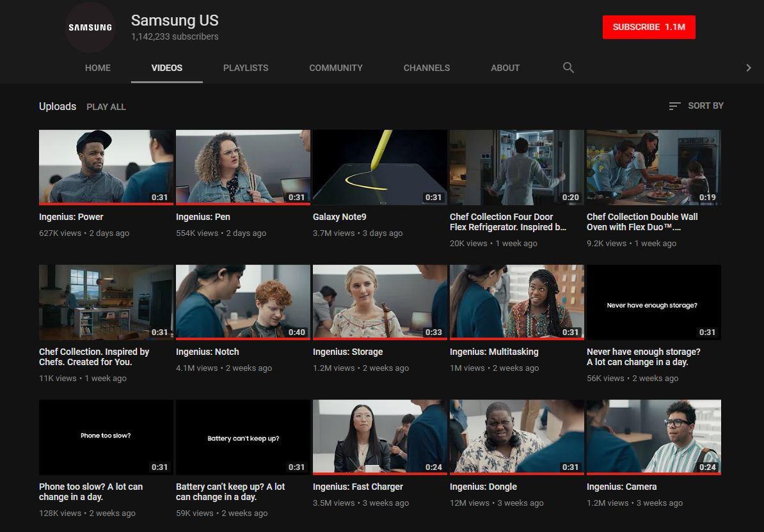
Task: Click the red Subscribe 1.1M button
Action: pyautogui.click(x=649, y=27)
